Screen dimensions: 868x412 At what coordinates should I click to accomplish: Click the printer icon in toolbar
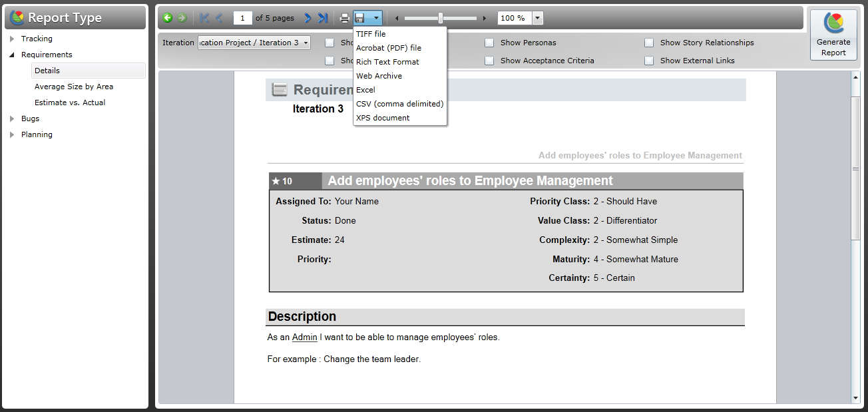344,18
